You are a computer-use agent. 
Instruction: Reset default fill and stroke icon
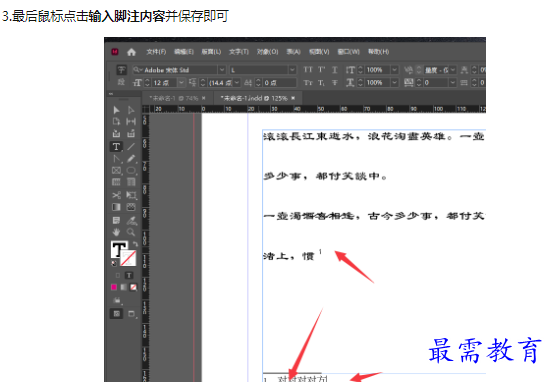(114, 263)
